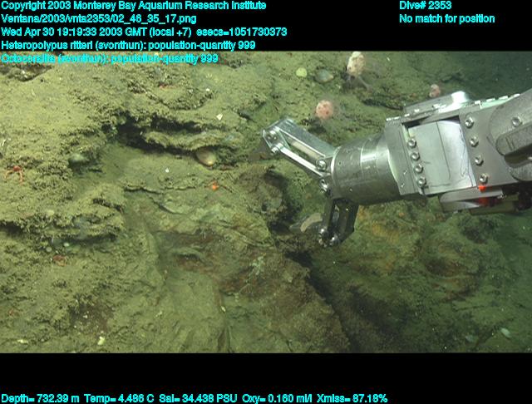The image size is (532, 404).
Task: Click the 'No match for position' text
Action: (x=446, y=18)
